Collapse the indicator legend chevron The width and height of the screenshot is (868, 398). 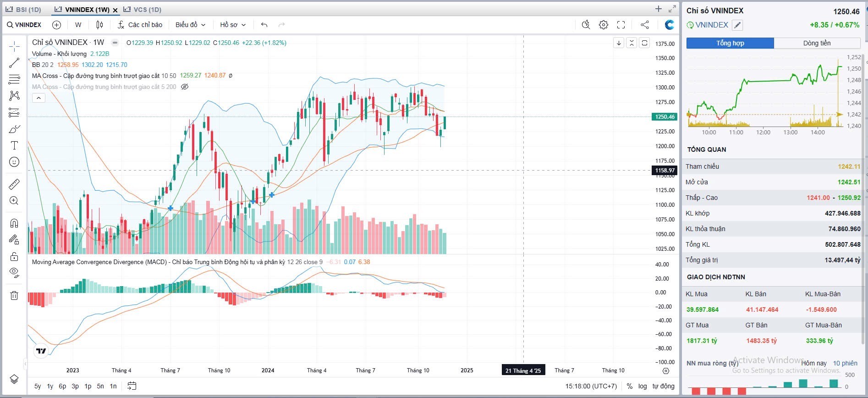tap(38, 98)
